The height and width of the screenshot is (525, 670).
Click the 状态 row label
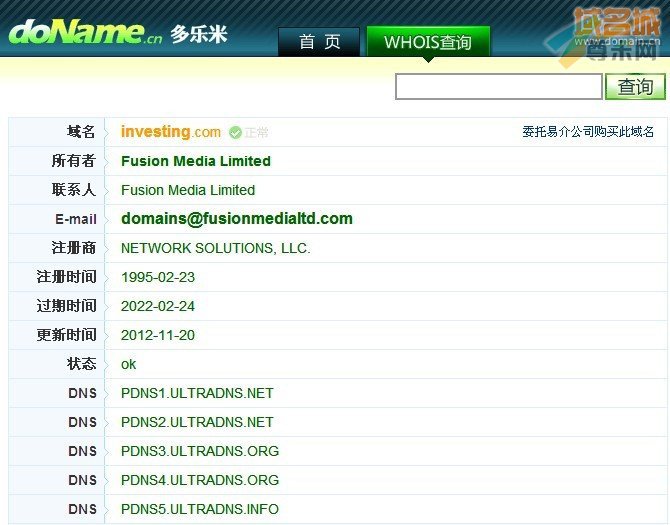coord(81,364)
